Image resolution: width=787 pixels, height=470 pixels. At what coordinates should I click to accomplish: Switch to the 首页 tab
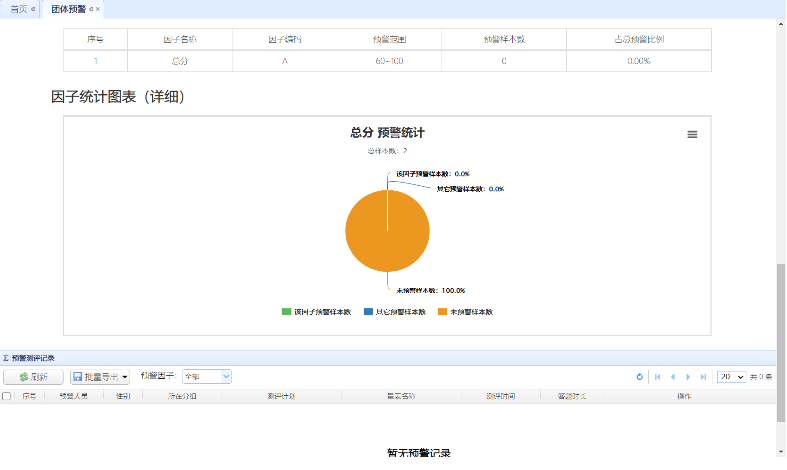(x=20, y=9)
